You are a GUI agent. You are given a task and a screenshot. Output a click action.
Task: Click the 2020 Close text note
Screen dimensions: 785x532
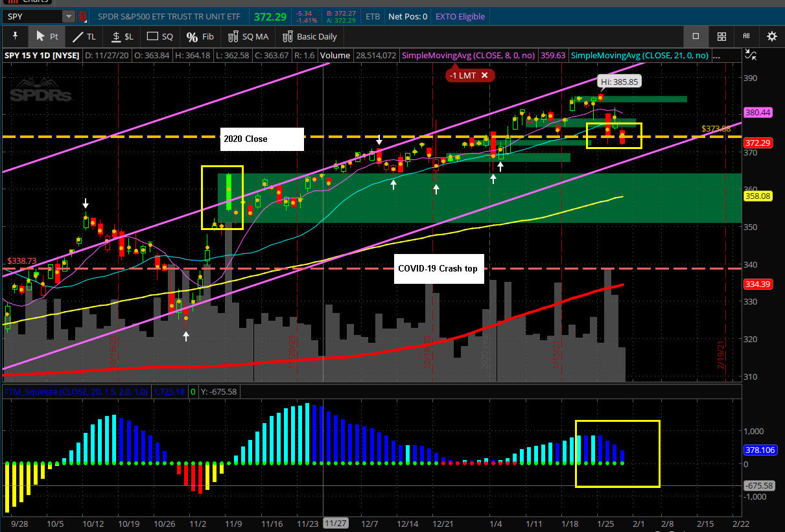262,139
